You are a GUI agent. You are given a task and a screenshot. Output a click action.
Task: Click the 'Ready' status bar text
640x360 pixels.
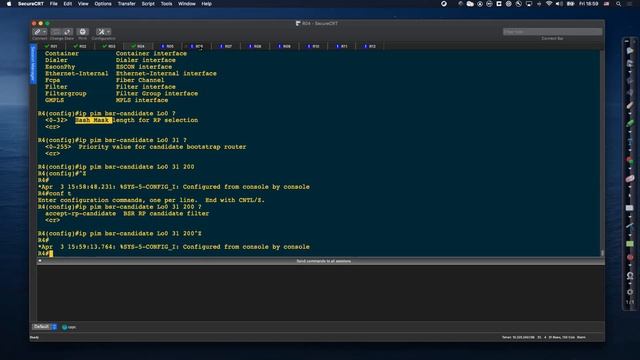click(34, 337)
